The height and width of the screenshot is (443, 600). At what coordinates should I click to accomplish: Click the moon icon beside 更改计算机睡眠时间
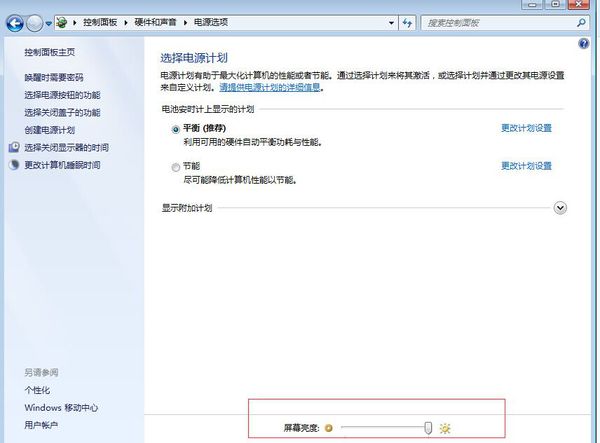coord(14,165)
